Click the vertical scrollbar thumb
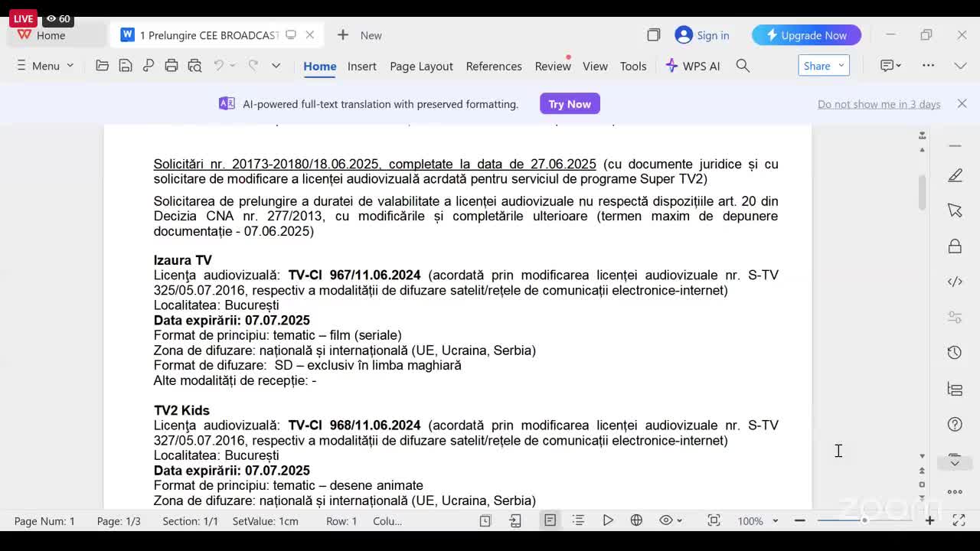 point(922,192)
